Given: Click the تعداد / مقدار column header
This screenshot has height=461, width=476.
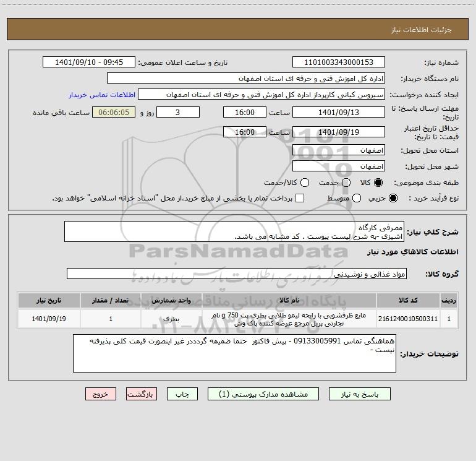Looking at the screenshot, I should click(111, 300).
